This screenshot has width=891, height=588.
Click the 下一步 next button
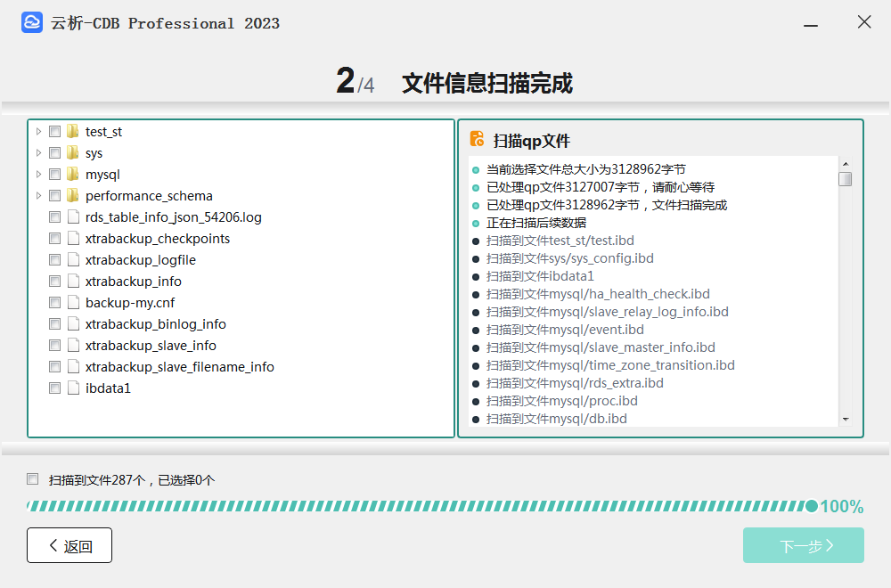(804, 545)
